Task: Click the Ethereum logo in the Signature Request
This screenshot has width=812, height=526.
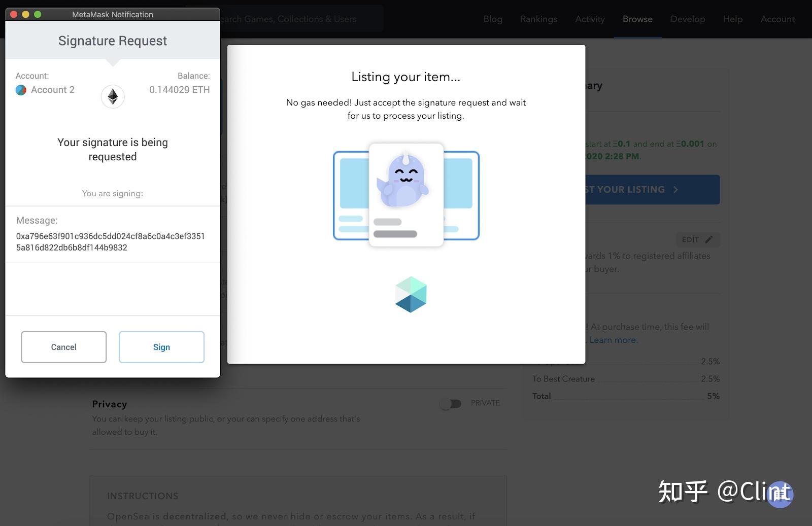Action: pyautogui.click(x=112, y=96)
